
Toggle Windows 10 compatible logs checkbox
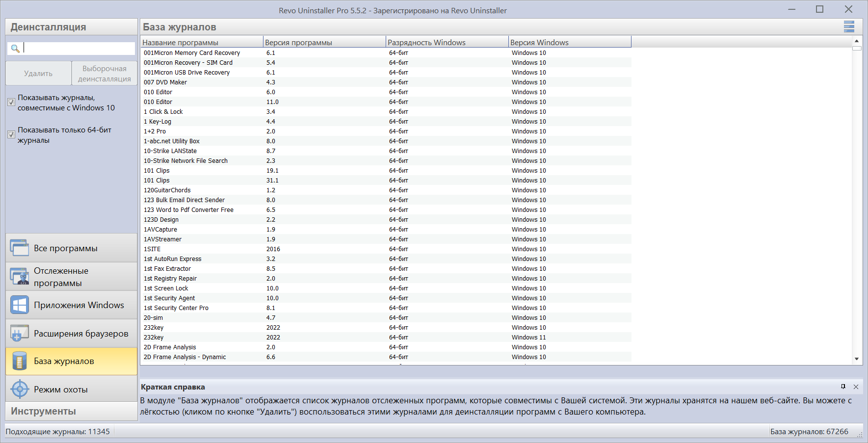click(x=11, y=102)
